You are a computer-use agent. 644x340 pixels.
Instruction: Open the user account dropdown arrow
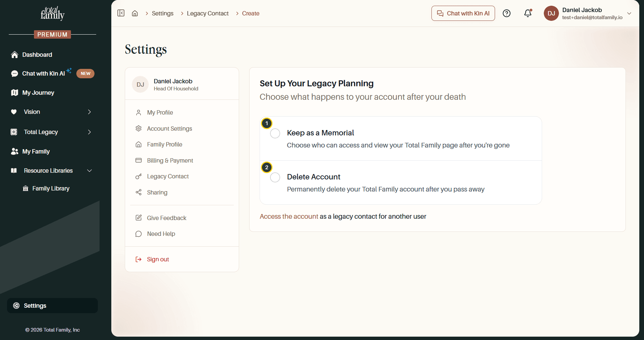coord(629,13)
